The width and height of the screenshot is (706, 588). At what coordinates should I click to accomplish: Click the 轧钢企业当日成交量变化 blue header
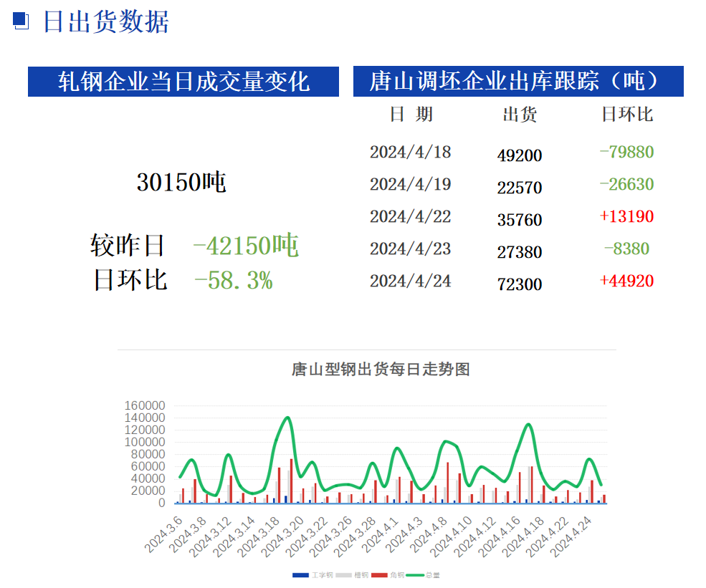click(x=183, y=82)
